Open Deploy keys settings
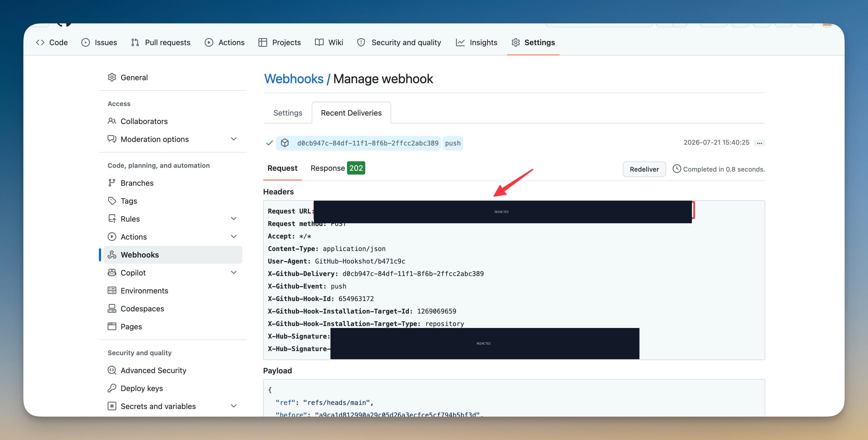Viewport: 868px width, 440px height. pyautogui.click(x=173, y=388)
